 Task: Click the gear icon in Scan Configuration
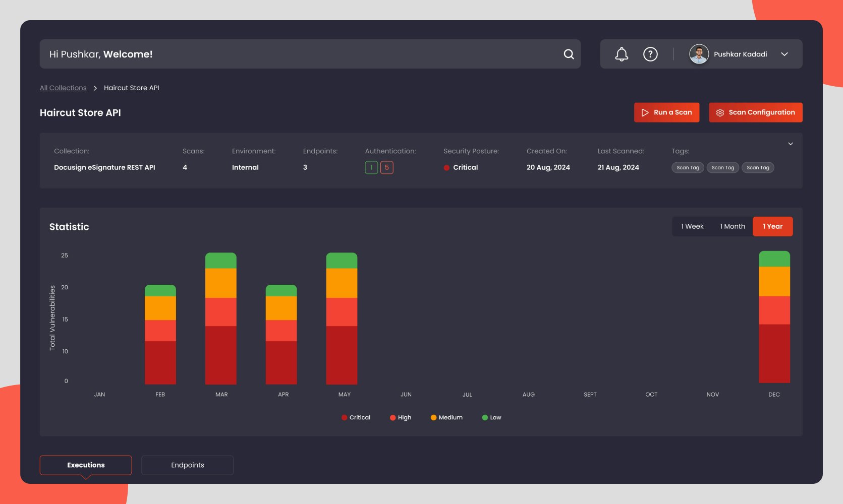pos(720,112)
